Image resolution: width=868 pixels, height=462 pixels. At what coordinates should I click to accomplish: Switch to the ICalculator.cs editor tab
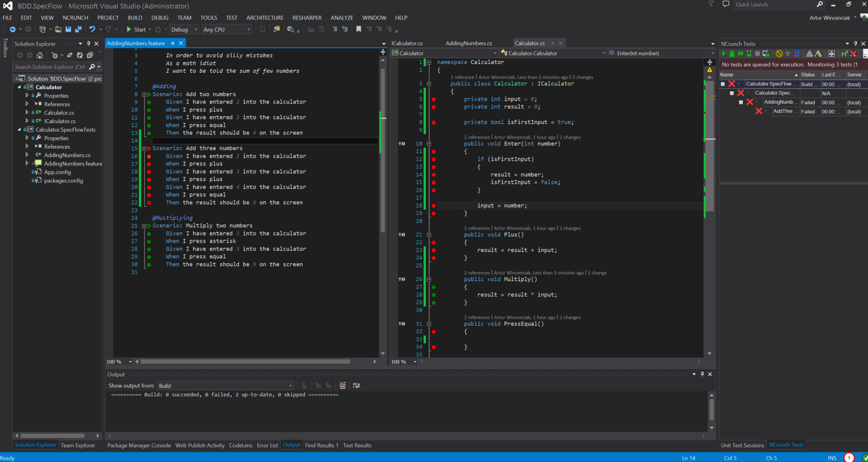click(407, 43)
